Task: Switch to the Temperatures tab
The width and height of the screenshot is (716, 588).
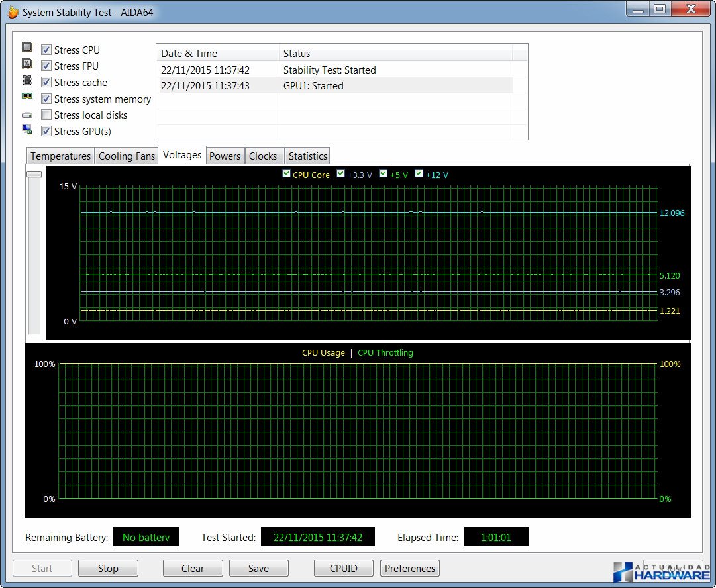Action: [60, 156]
